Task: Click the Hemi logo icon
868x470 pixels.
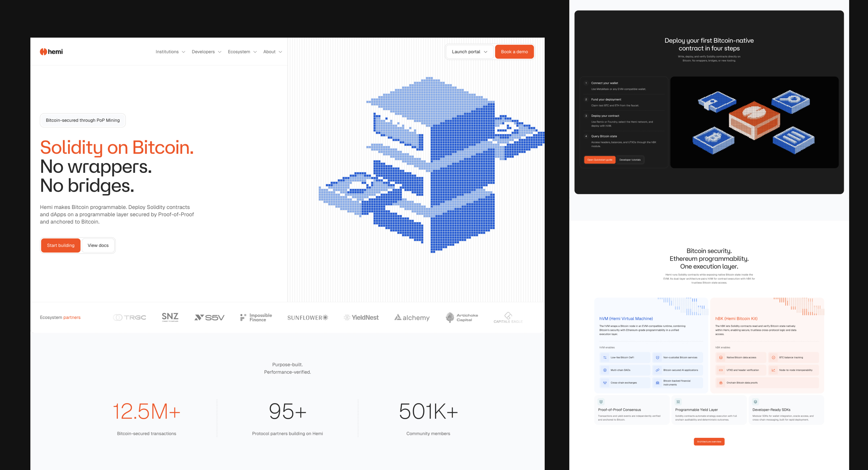Action: point(44,51)
